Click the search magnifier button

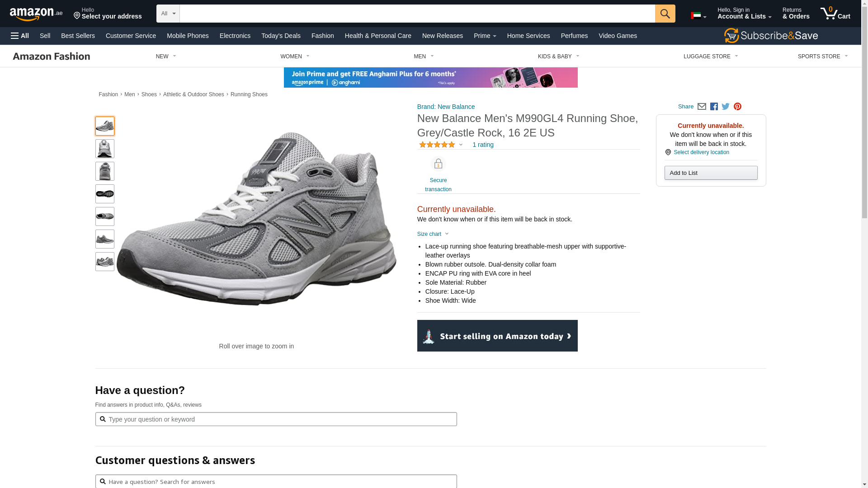click(665, 14)
